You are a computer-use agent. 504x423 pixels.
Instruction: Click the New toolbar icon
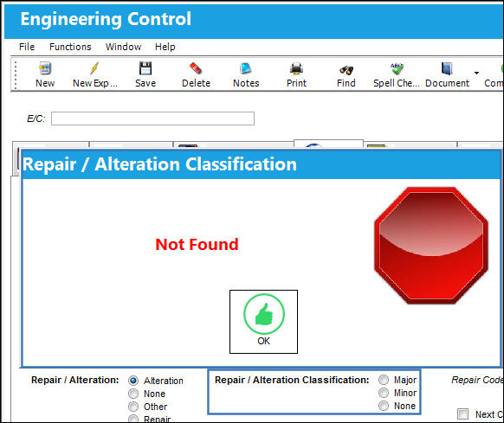pos(45,68)
